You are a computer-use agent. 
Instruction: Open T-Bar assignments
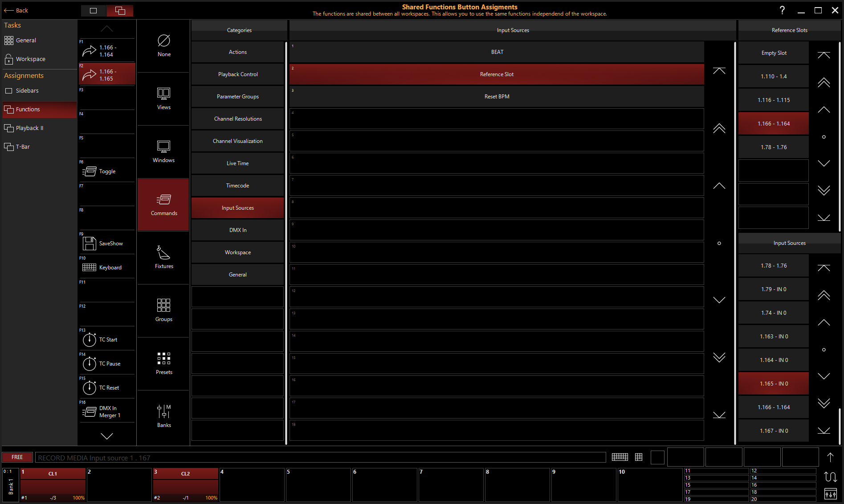point(39,146)
